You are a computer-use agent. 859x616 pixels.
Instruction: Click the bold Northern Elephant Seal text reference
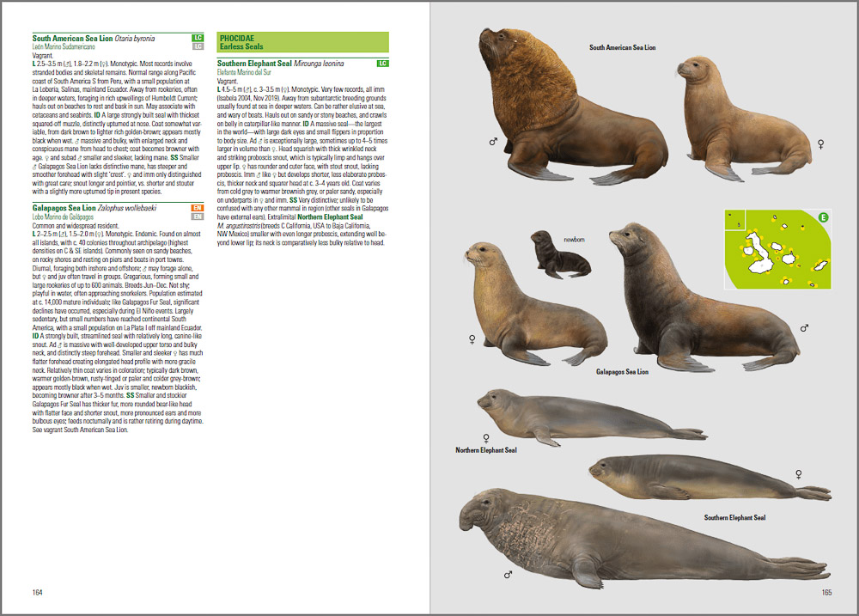[x=330, y=217]
